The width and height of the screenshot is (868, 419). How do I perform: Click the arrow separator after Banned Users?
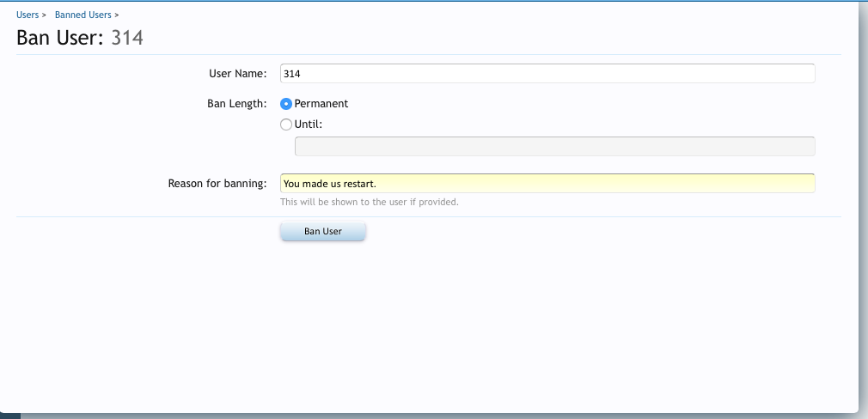coord(117,15)
